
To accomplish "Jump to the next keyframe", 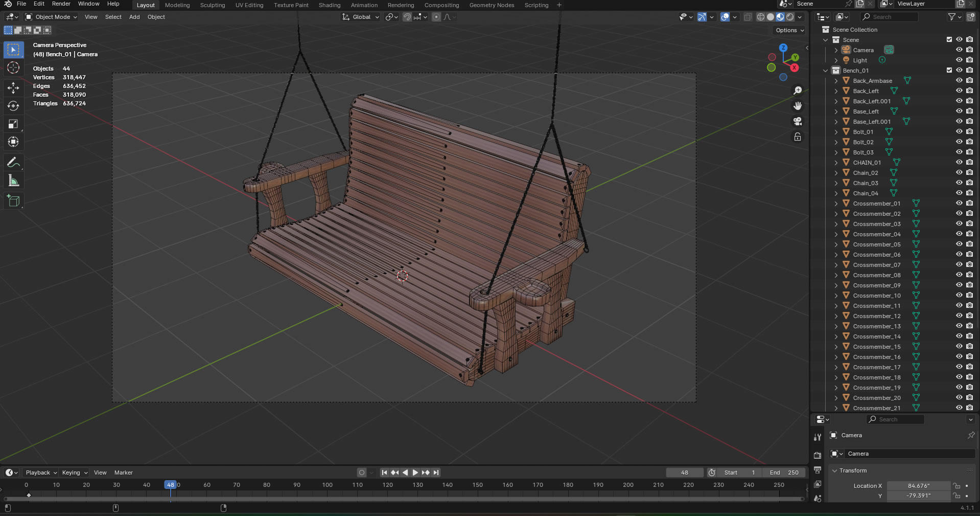I will (426, 473).
